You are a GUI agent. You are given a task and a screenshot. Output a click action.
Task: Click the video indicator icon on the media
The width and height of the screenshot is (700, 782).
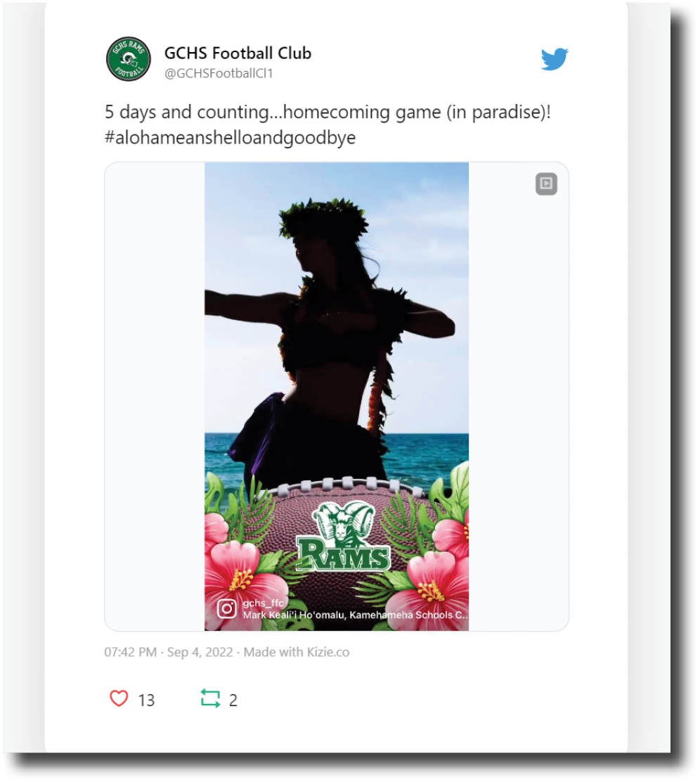point(546,184)
